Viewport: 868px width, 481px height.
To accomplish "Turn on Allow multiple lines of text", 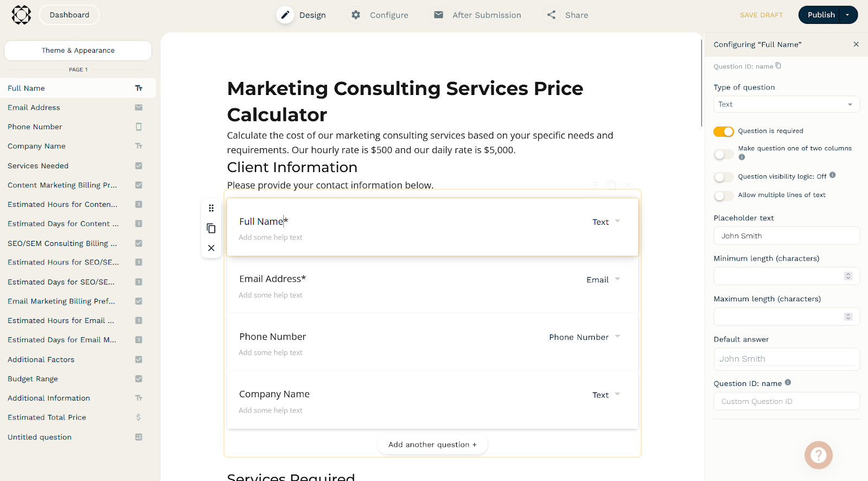I will 724,195.
